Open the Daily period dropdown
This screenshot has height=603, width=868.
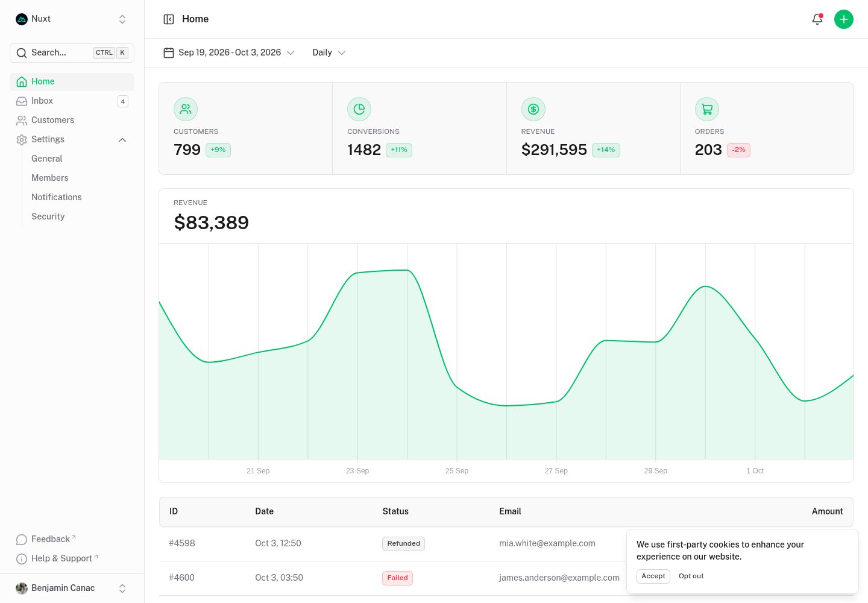point(329,53)
